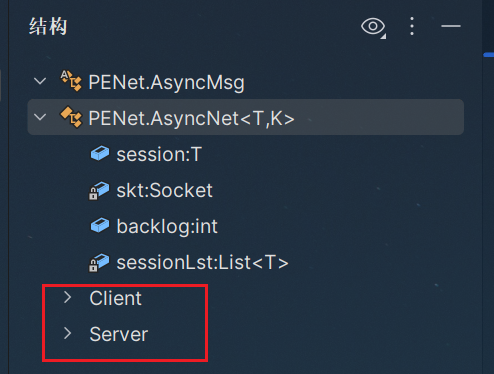Screen dimensions: 494x374
Task: Select the PENet.AsyncNet<T,K> tree item
Action: (246, 117)
